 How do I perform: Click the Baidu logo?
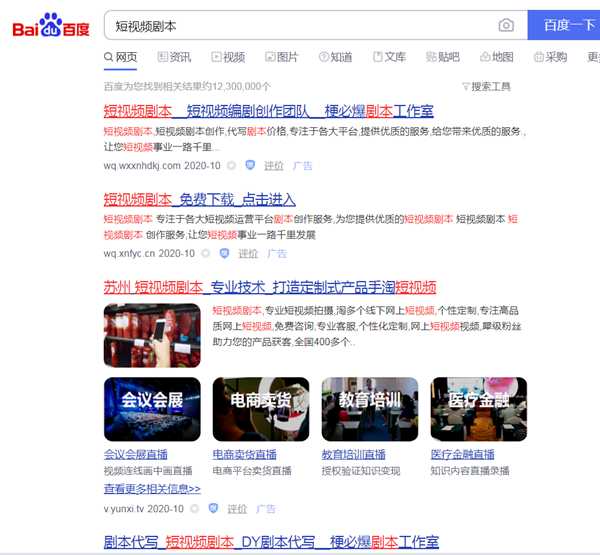[50, 24]
